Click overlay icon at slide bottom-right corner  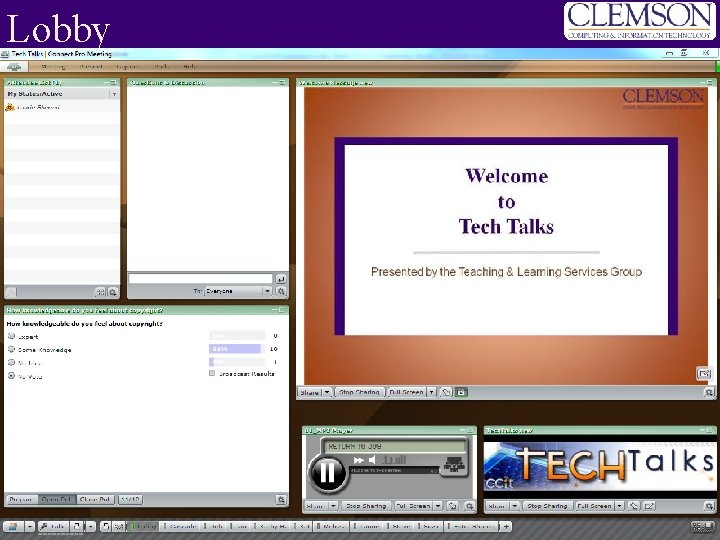point(703,373)
